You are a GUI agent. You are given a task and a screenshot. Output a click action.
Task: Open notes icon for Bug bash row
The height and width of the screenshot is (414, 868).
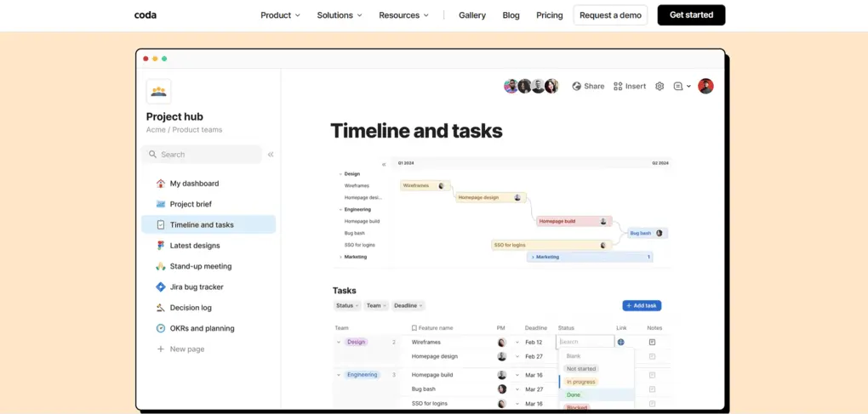coord(652,389)
